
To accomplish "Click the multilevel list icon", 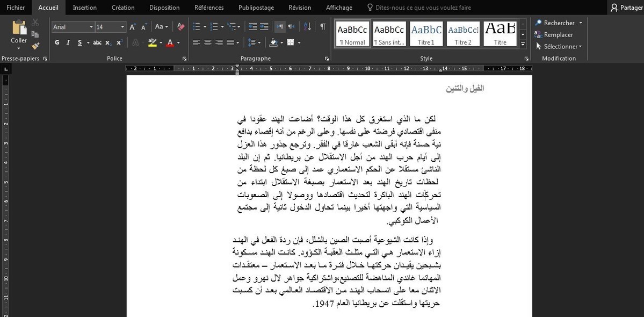I will coord(231,27).
